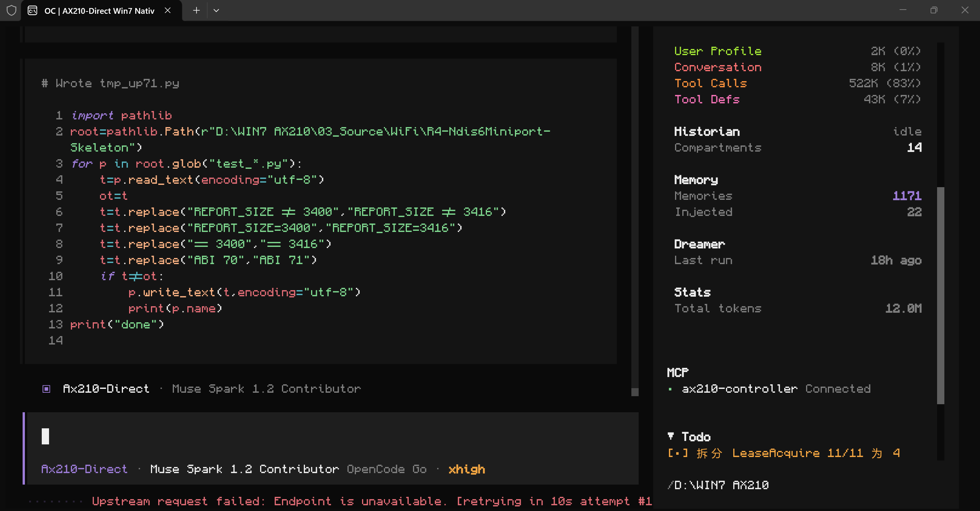This screenshot has height=511, width=980.
Task: Close the terminal window
Action: tap(965, 10)
